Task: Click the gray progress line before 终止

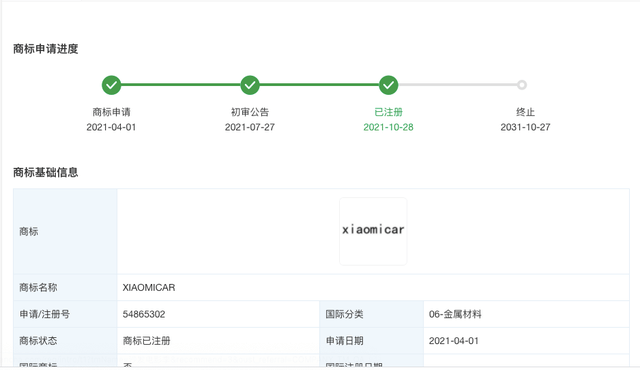Action: (458, 85)
